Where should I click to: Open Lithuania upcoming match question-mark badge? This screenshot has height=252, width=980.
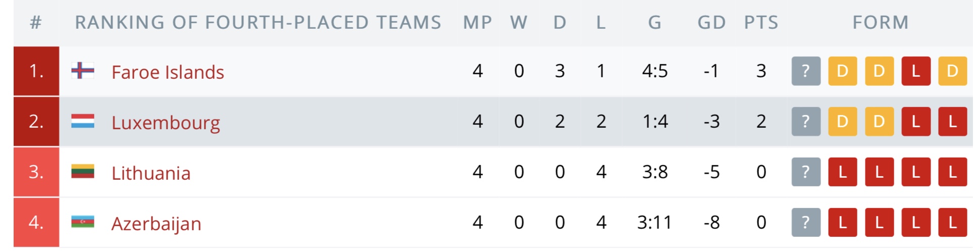806,172
